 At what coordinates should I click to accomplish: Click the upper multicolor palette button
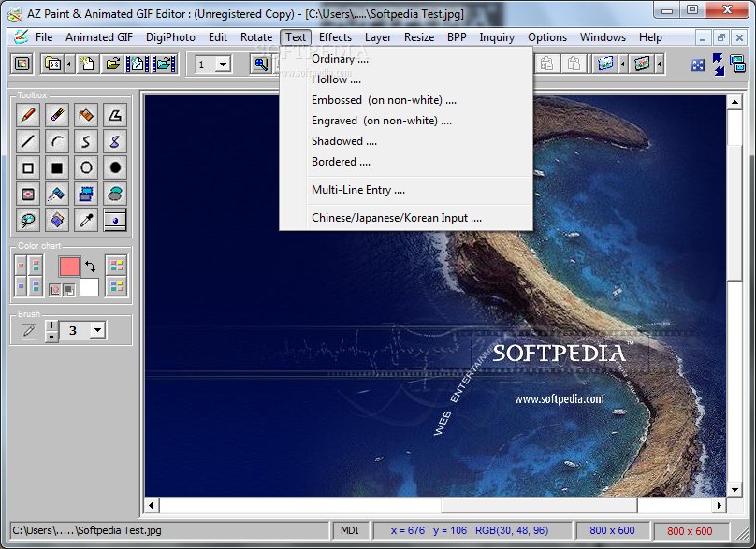[x=116, y=265]
